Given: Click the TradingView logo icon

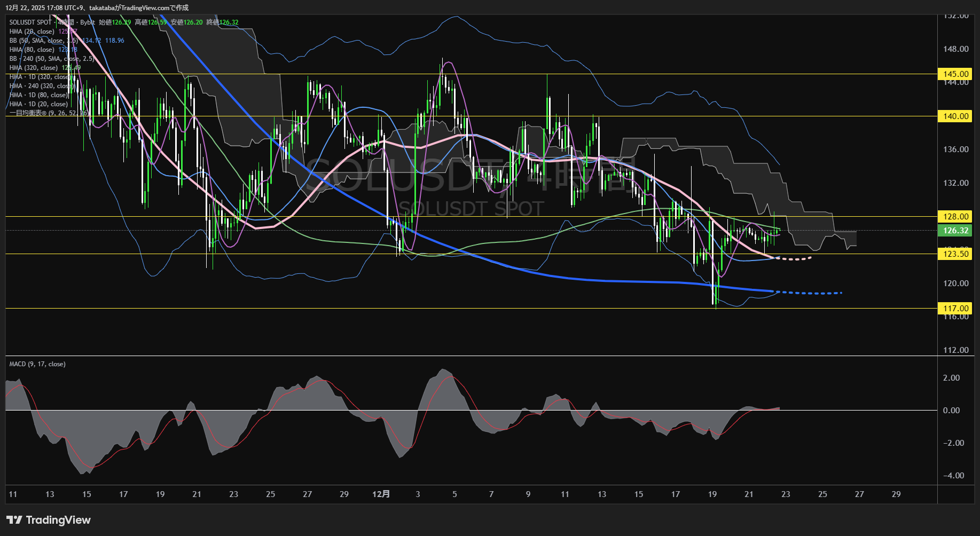Looking at the screenshot, I should tap(14, 520).
